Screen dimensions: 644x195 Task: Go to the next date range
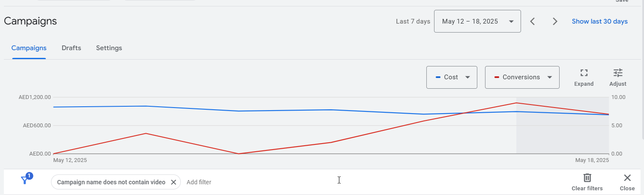click(555, 21)
